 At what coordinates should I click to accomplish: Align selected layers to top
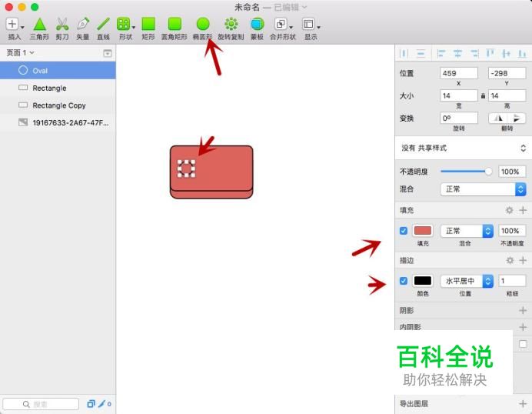click(x=490, y=53)
